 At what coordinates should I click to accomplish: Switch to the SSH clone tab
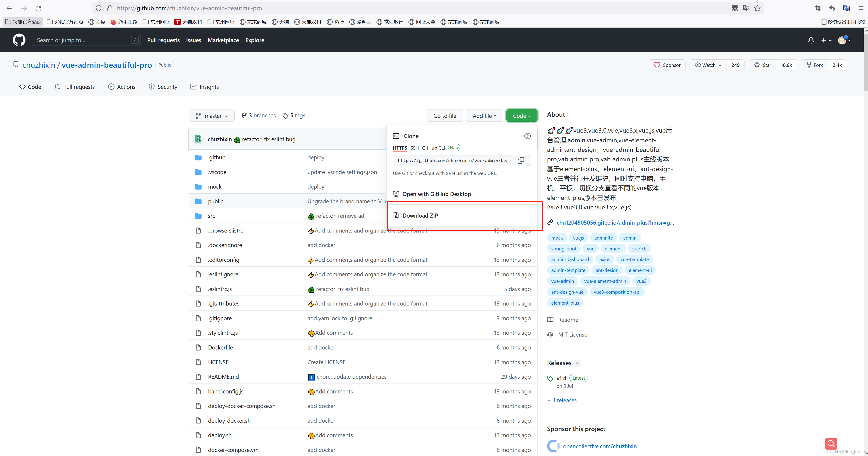[x=414, y=148]
